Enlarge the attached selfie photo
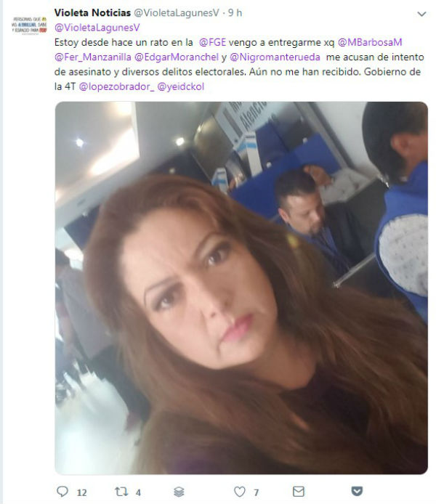436x504 pixels. pos(241,288)
